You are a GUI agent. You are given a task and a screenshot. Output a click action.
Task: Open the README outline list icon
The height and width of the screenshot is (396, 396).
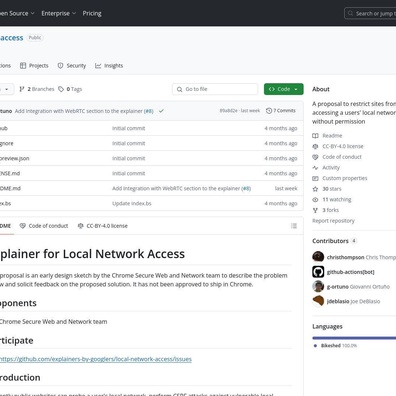[x=294, y=226]
